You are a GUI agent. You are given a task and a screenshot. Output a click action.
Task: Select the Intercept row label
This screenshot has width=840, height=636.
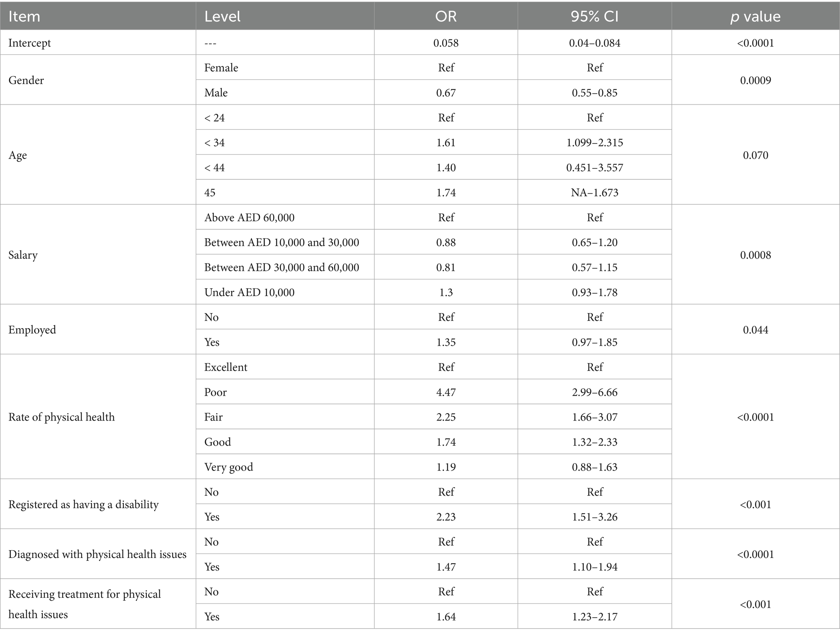[x=30, y=43]
